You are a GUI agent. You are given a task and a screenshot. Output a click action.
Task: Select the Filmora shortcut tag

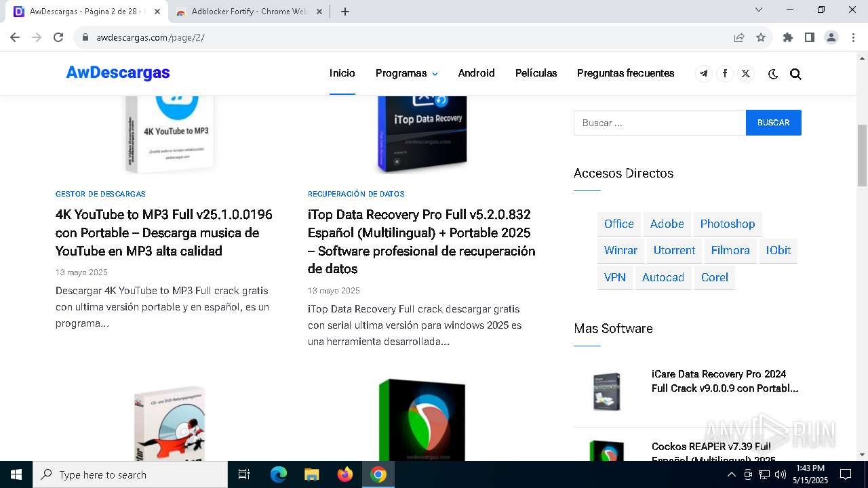[730, 250]
